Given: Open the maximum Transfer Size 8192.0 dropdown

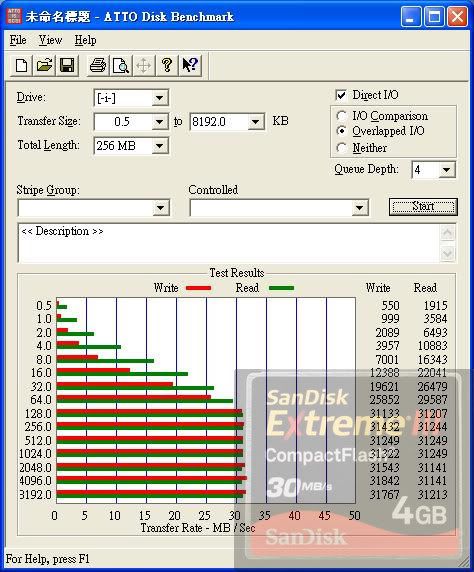Looking at the screenshot, I should coord(256,121).
